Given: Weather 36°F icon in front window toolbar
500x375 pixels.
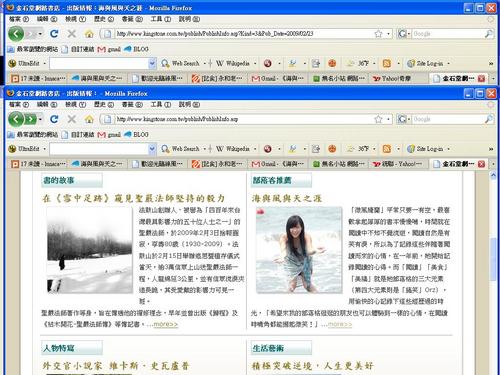Looking at the screenshot, I should [350, 149].
